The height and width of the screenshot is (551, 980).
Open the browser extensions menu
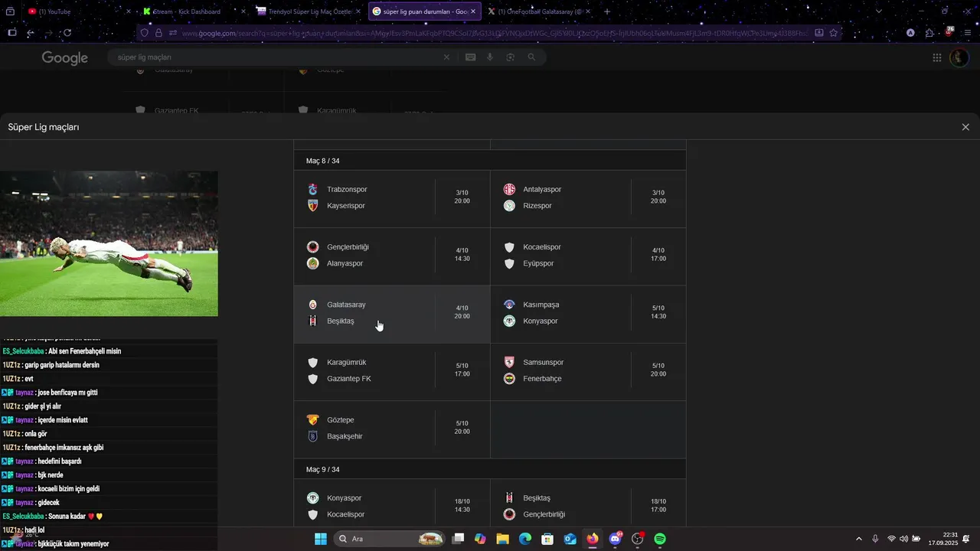(929, 33)
